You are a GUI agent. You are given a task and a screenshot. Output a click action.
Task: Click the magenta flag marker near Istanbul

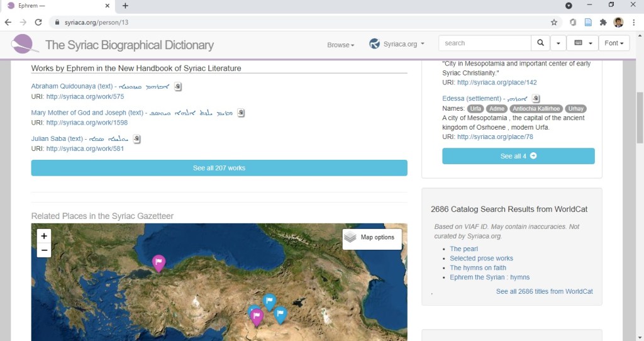[159, 262]
